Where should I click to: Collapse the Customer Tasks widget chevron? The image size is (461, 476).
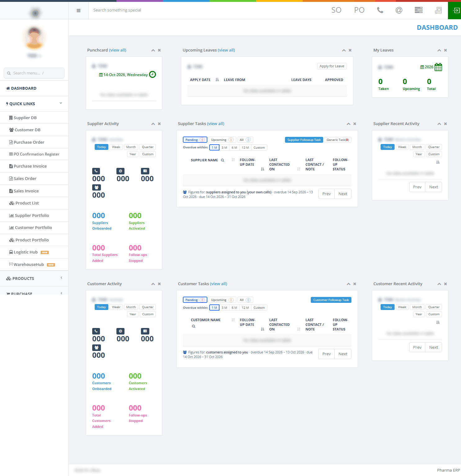pos(349,284)
